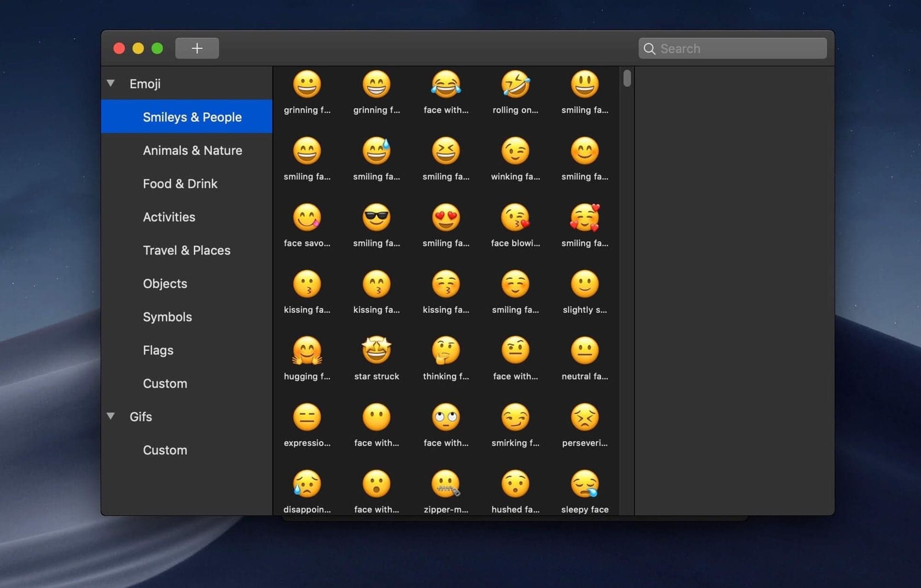Open the Smileys & People category
The image size is (921, 588).
[x=187, y=116]
